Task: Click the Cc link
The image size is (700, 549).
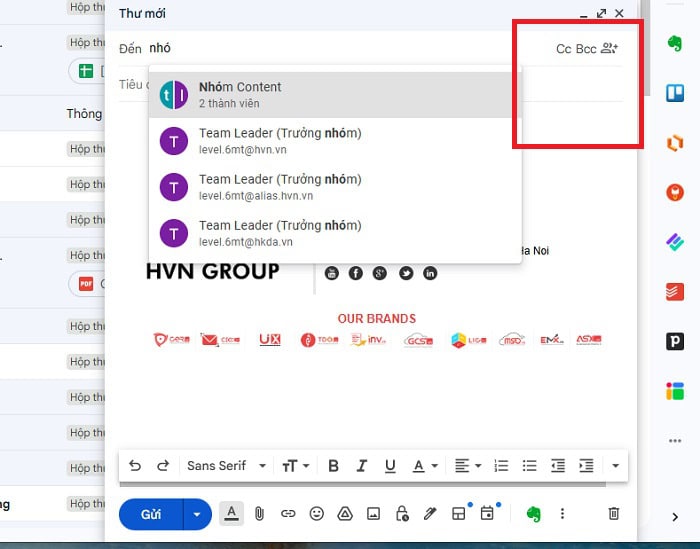Action: click(x=564, y=49)
